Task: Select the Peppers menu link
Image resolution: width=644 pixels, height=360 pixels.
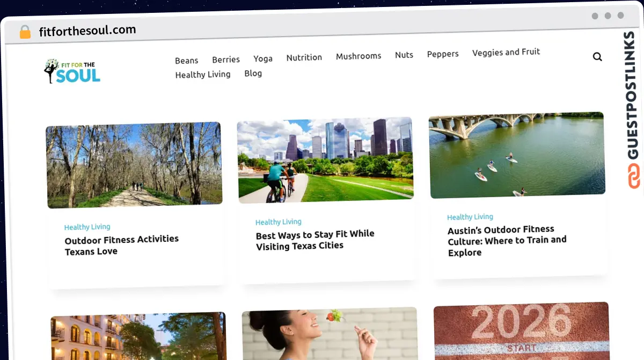Action: point(443,54)
